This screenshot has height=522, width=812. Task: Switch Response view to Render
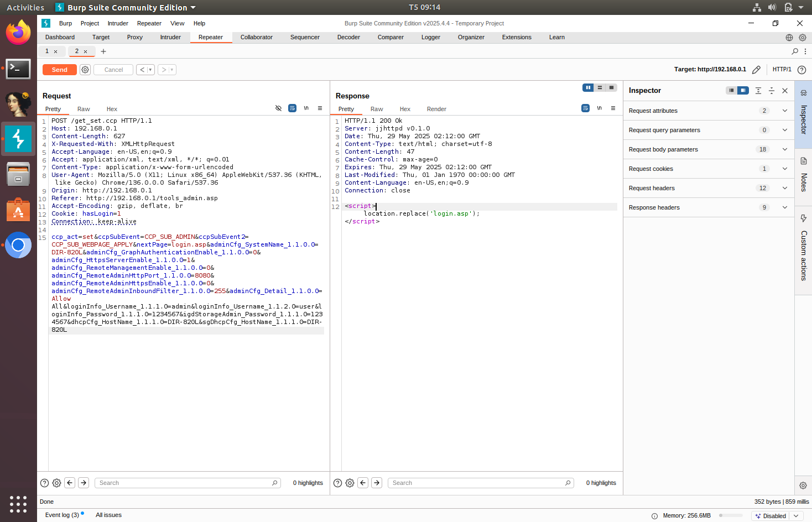coord(436,109)
